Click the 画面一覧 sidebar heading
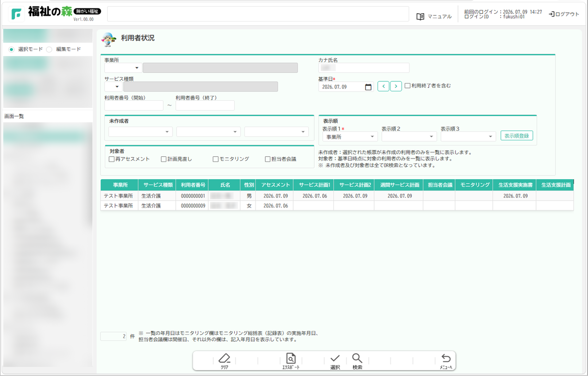 (x=14, y=116)
